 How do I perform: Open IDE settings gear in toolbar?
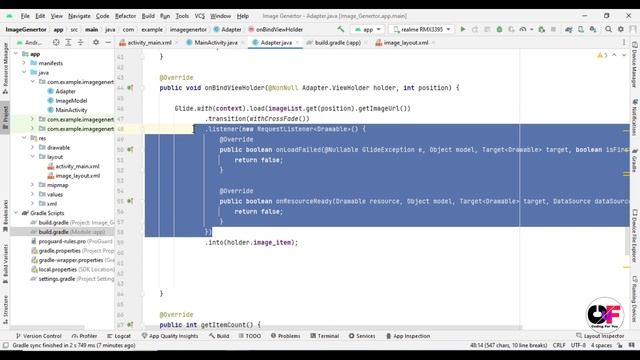tap(621, 29)
